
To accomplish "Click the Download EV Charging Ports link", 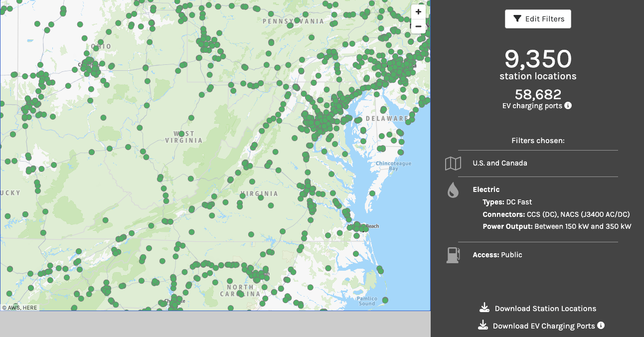I will click(544, 326).
